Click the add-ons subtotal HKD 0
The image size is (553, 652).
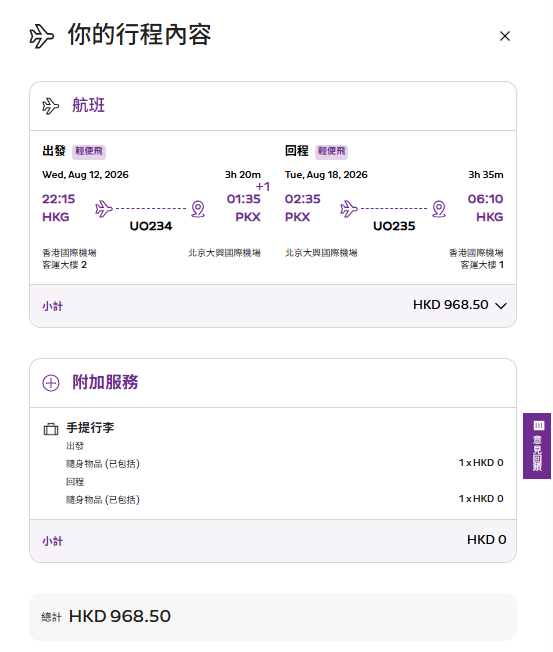[486, 540]
